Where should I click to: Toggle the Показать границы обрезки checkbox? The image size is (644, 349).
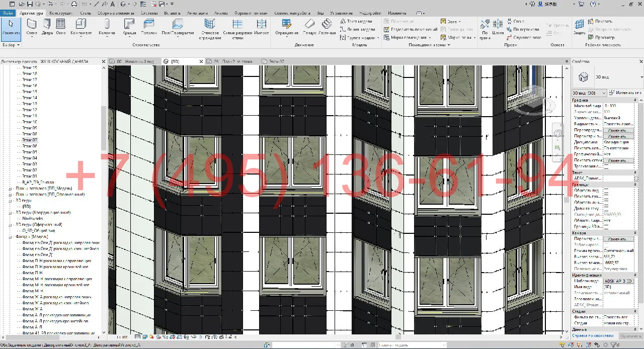tap(606, 196)
